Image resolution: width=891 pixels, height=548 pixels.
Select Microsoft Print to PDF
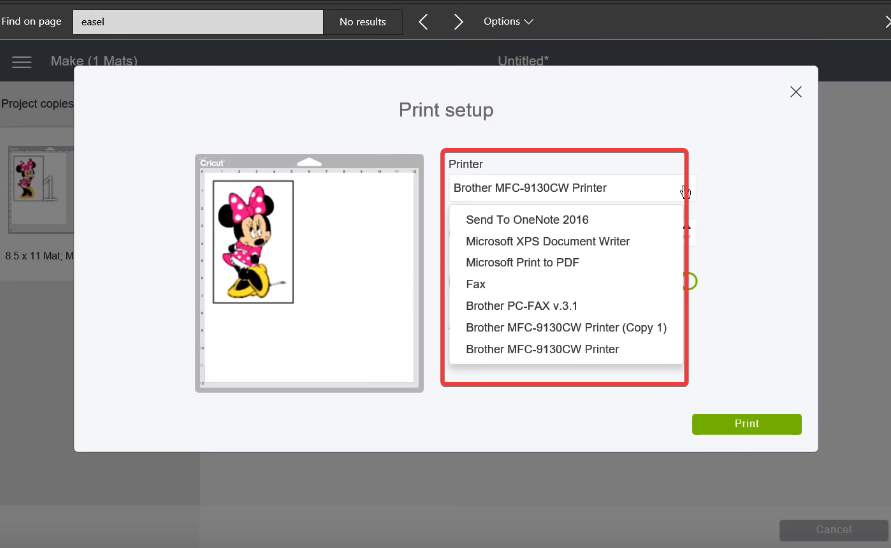click(x=522, y=263)
